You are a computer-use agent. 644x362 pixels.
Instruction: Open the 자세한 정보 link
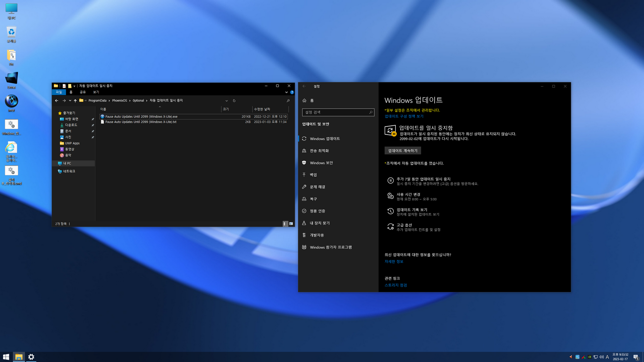coord(394,261)
